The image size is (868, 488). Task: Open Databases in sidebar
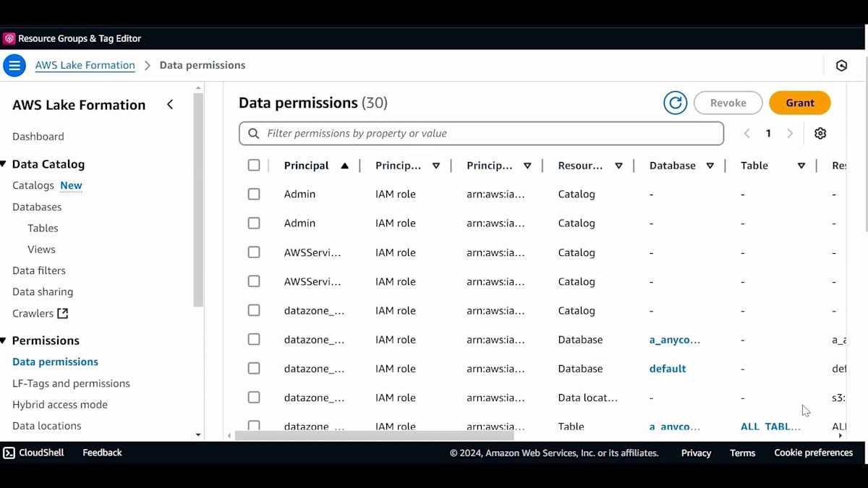(37, 207)
